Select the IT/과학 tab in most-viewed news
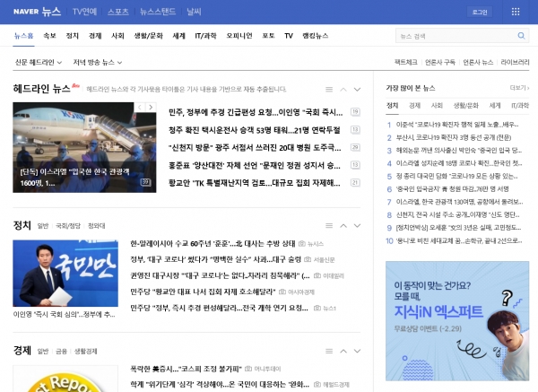The width and height of the screenshot is (538, 392). tap(520, 105)
